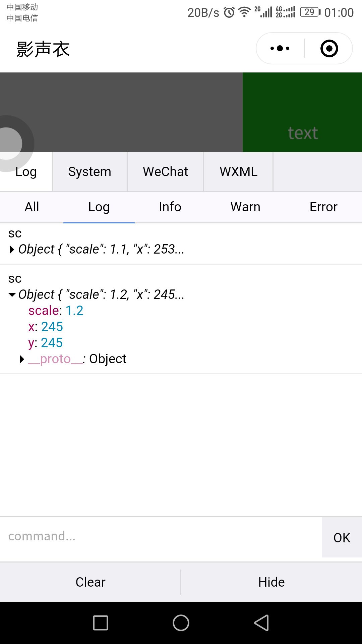This screenshot has width=362, height=644.
Task: Switch to the WeChat tab
Action: (x=166, y=172)
